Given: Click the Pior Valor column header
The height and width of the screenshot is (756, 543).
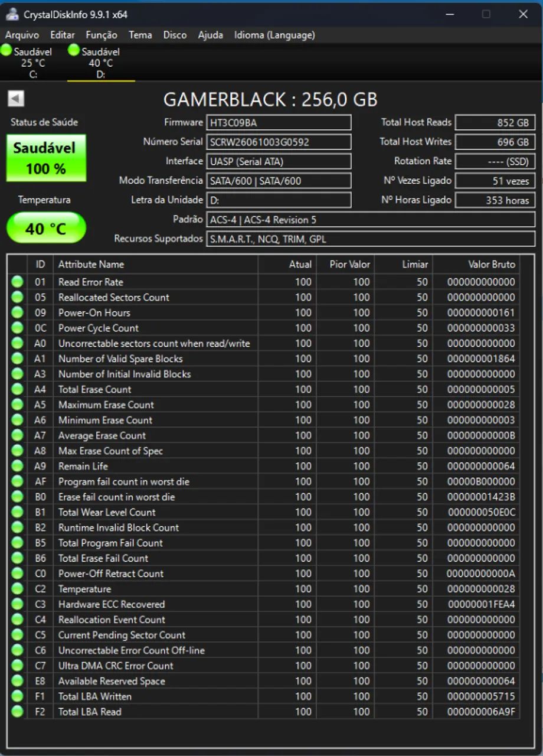Looking at the screenshot, I should click(345, 264).
